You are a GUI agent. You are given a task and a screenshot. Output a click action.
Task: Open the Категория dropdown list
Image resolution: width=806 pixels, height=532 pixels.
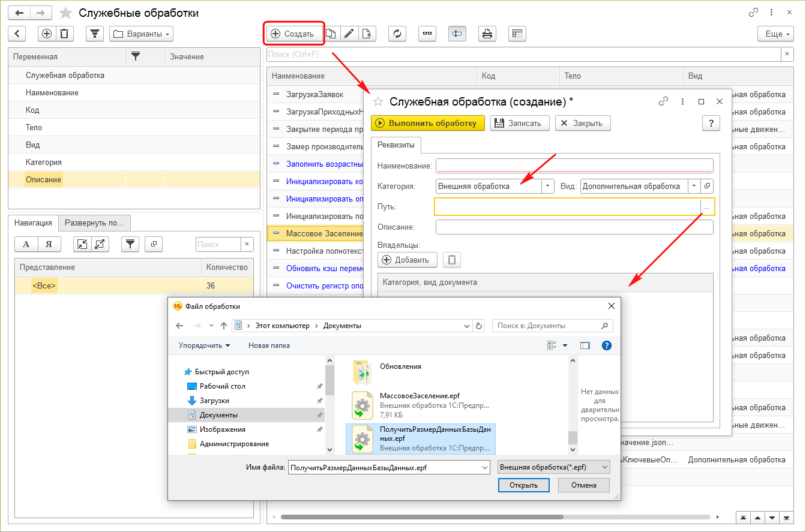[x=547, y=187]
